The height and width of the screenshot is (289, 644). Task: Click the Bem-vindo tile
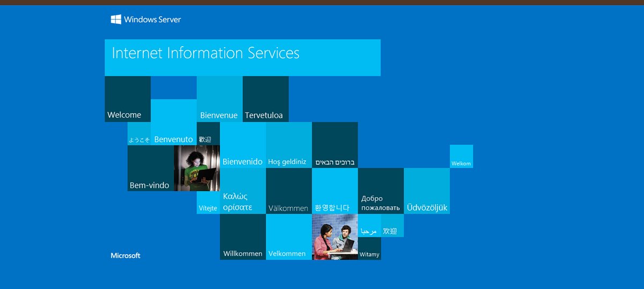click(151, 168)
